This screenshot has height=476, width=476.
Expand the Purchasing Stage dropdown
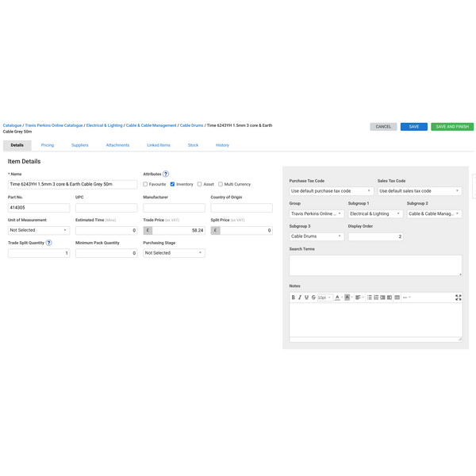point(174,253)
